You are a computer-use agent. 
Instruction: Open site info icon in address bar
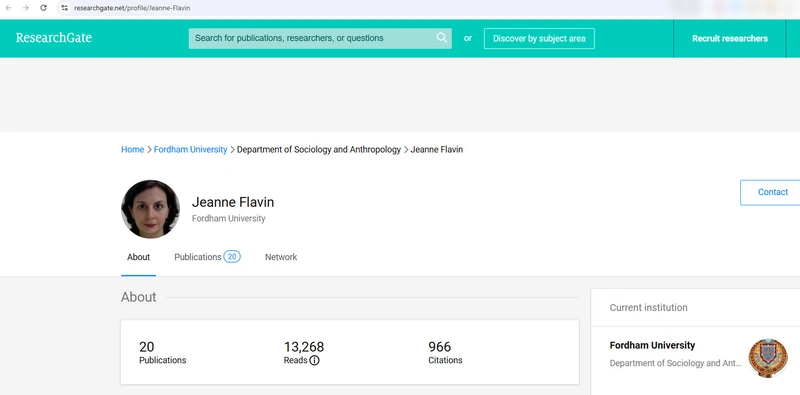[64, 8]
